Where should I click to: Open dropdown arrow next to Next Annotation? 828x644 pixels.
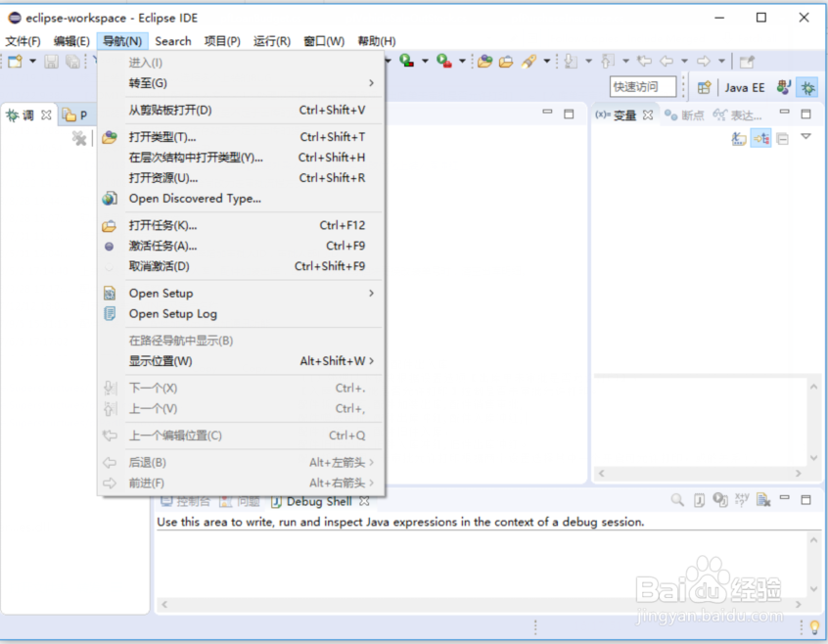tap(589, 62)
